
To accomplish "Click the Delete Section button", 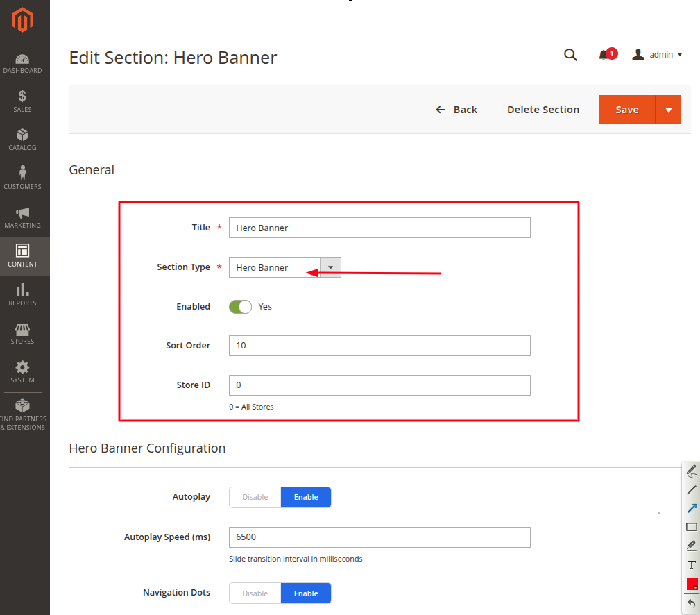I will [x=543, y=110].
